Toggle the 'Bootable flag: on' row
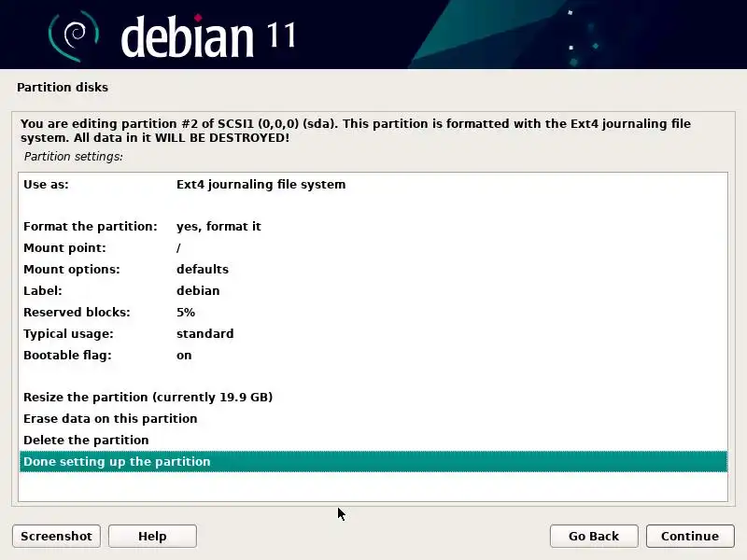The width and height of the screenshot is (747, 560). click(x=373, y=356)
